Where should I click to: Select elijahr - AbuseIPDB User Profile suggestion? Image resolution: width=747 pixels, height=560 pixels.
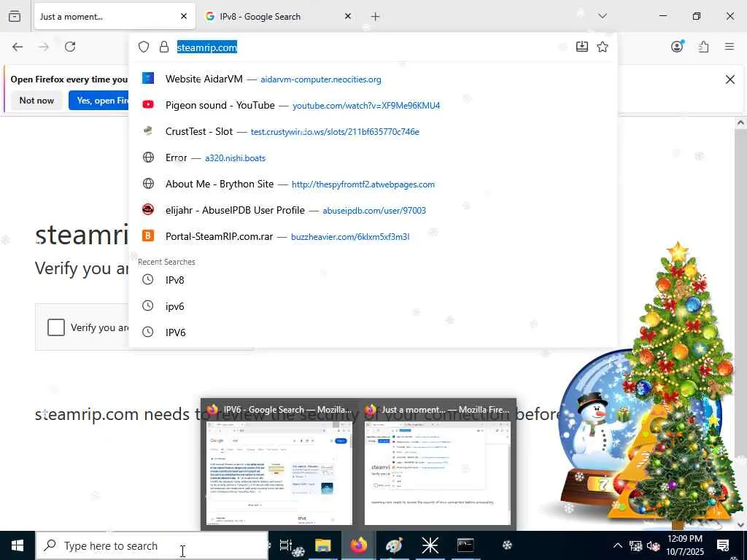point(373,210)
